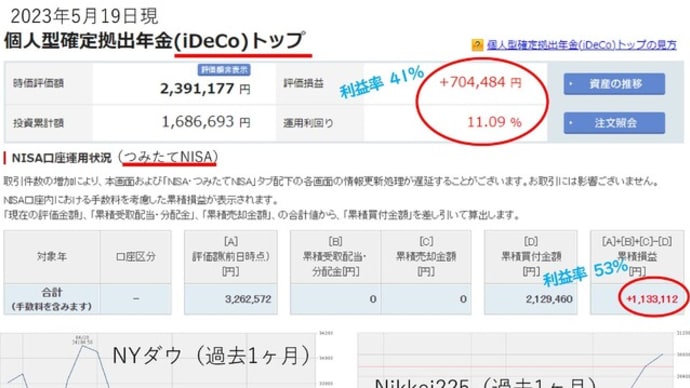Click the [A]+[B]+[C]-[D] 累積損益 column header

637,257
